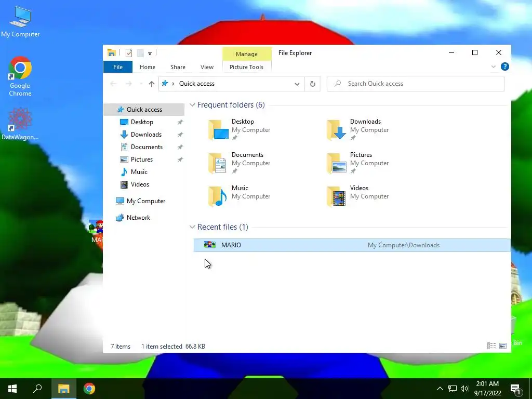Click the Search Quick access field
532x399 pixels.
[415, 84]
